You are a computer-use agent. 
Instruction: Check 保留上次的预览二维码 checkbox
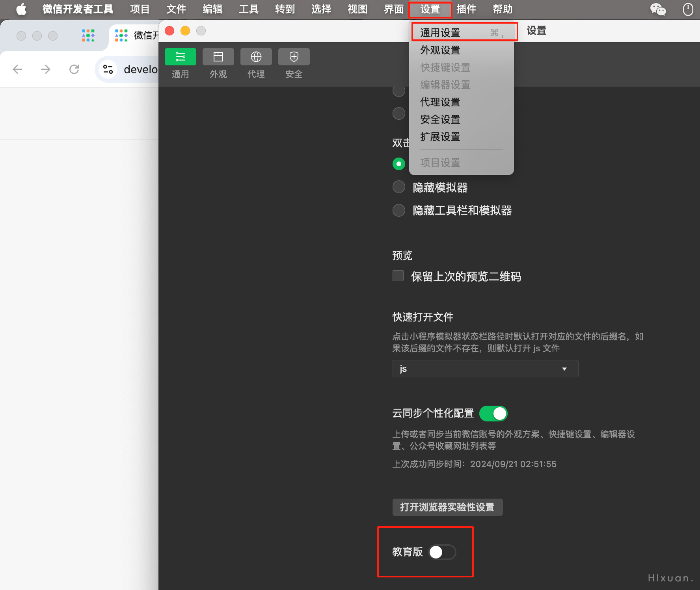pyautogui.click(x=398, y=276)
